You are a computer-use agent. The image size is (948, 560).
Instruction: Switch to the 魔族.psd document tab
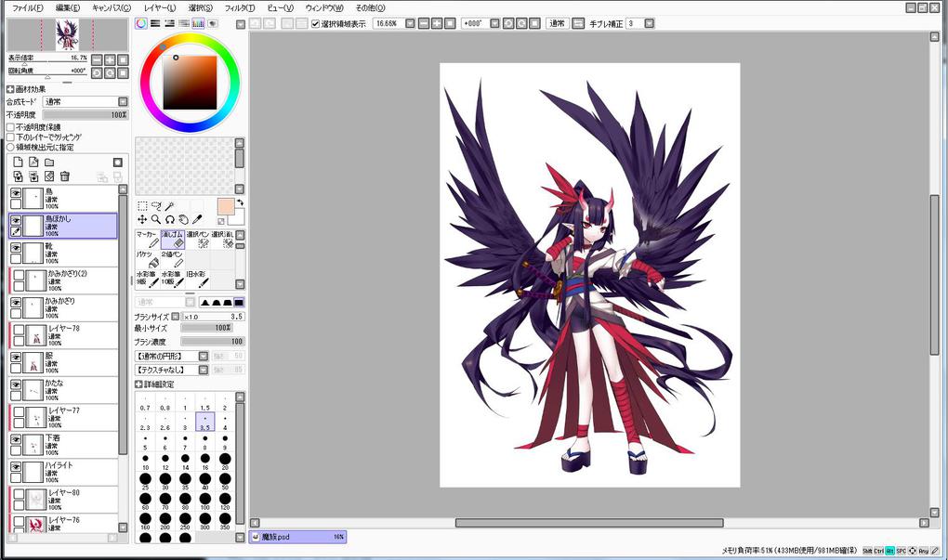click(x=297, y=537)
